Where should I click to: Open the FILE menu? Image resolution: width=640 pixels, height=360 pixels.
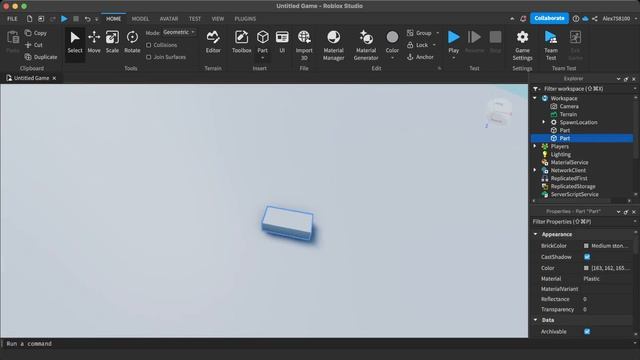point(12,19)
